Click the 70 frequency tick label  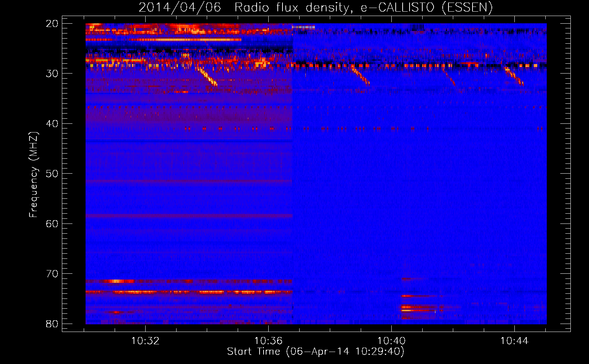[x=52, y=274]
